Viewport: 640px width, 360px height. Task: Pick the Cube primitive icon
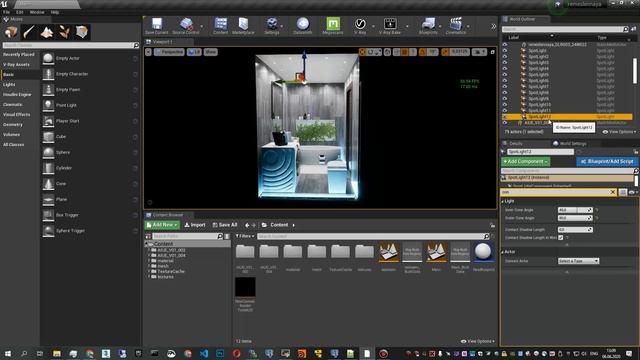pyautogui.click(x=48, y=137)
